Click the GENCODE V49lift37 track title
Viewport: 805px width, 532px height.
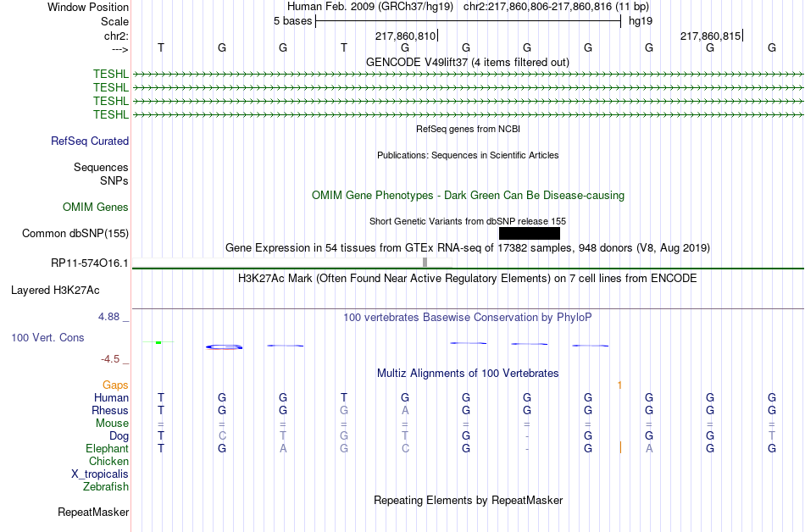coord(468,62)
